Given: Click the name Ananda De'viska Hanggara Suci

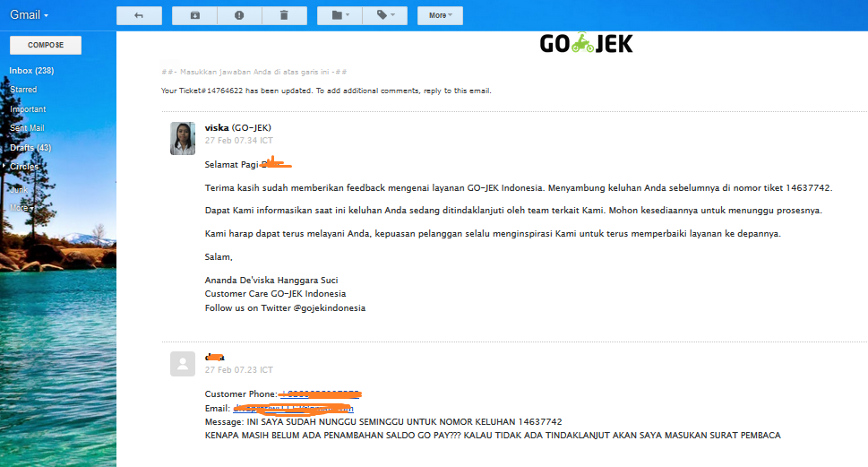Looking at the screenshot, I should [271, 281].
